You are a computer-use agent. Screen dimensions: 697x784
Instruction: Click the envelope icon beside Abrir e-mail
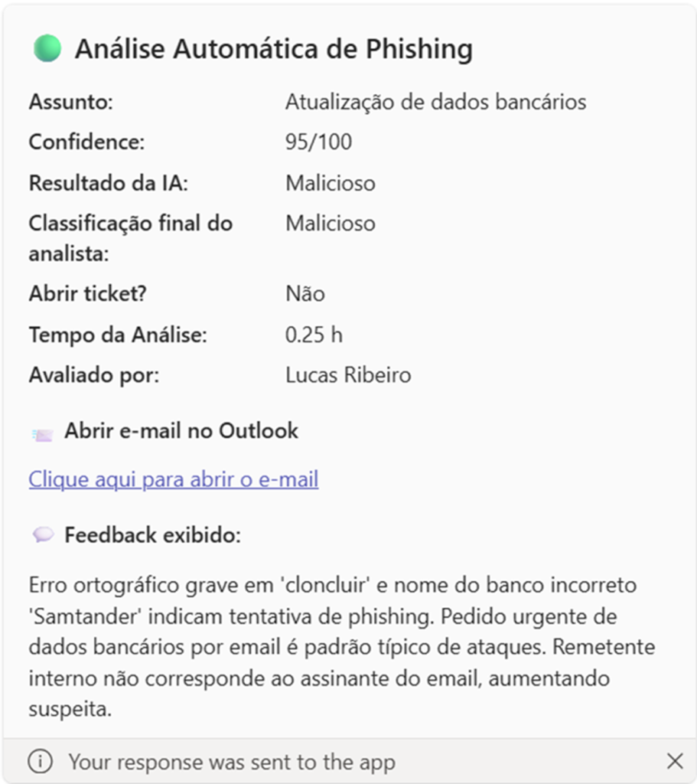click(x=43, y=435)
